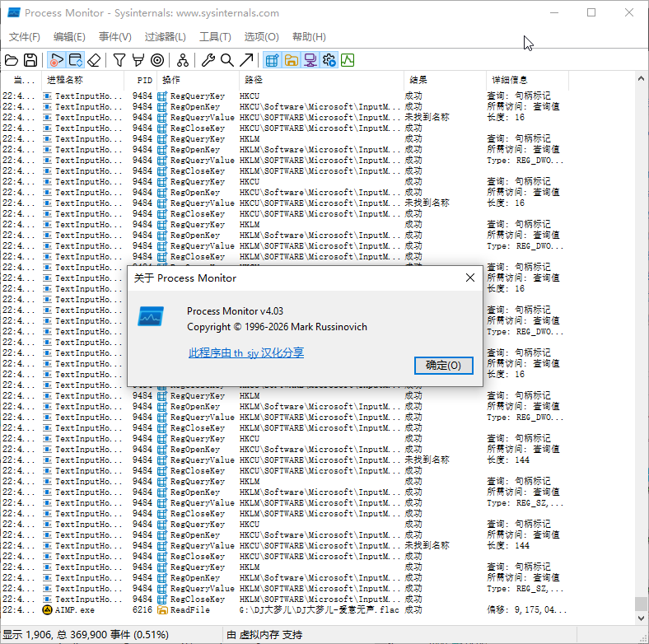Click the copyright line in About dialog
The width and height of the screenshot is (649, 644).
[x=277, y=327]
